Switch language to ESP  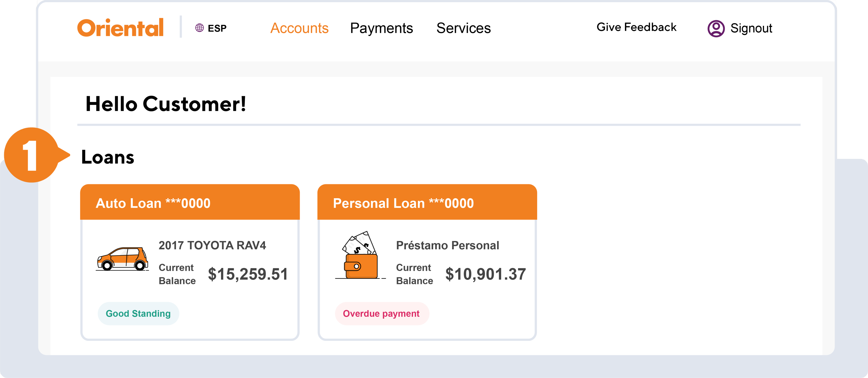[x=217, y=28]
